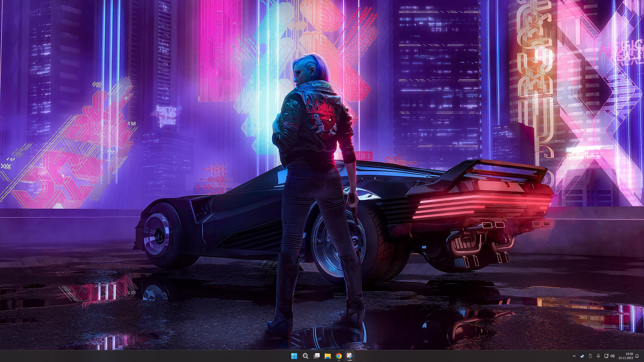This screenshot has height=362, width=644.
Task: Click Show Desktop strip at taskbar's far-right edge
Action: [x=643, y=356]
